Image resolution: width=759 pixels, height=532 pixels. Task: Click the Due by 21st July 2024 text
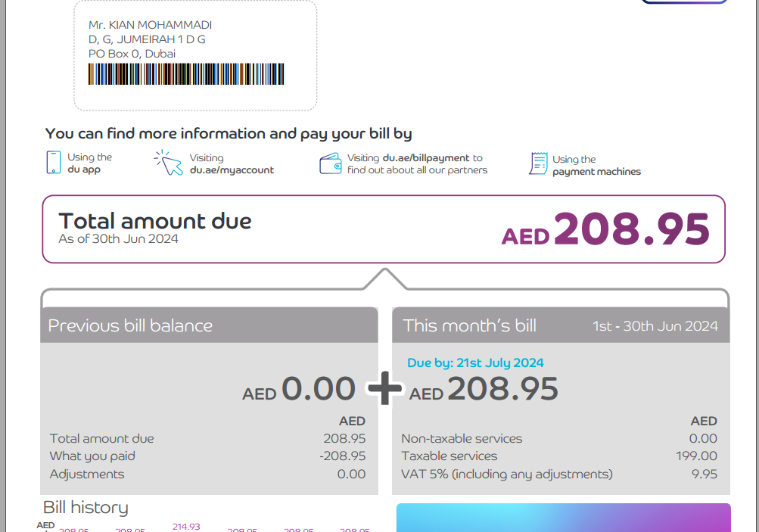pos(475,362)
